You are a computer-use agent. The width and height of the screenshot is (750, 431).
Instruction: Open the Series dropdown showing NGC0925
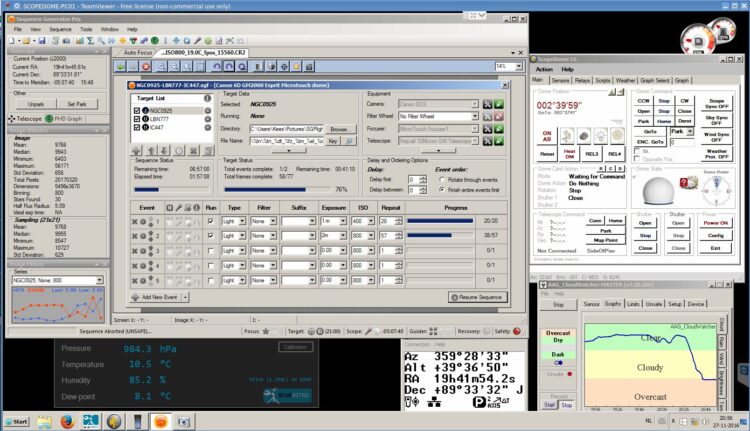click(99, 280)
